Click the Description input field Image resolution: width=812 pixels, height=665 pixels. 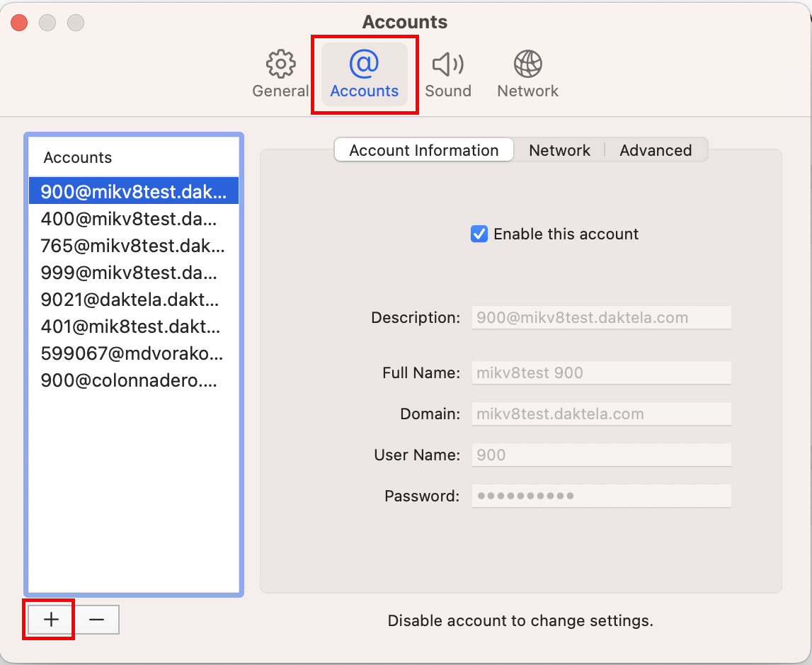[x=601, y=317]
